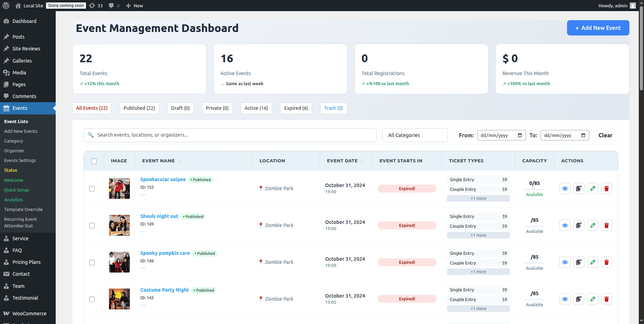
Task: View Spookacular soipee using the eye icon
Action: point(565,189)
